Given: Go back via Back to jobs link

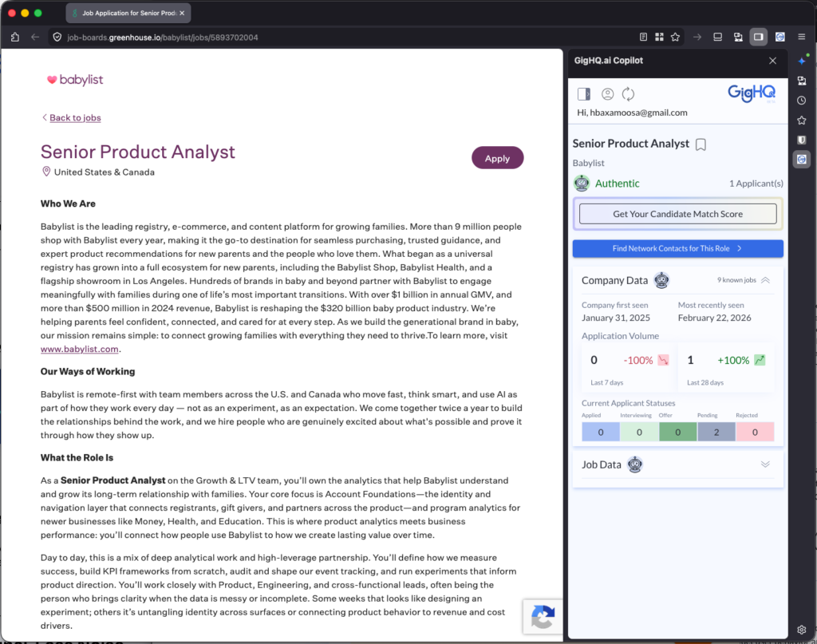Looking at the screenshot, I should coord(75,118).
